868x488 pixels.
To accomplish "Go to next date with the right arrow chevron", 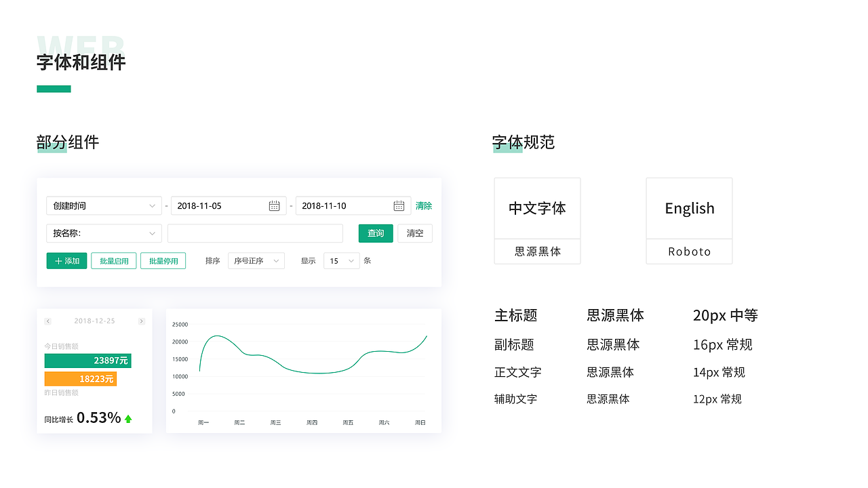I will click(142, 321).
